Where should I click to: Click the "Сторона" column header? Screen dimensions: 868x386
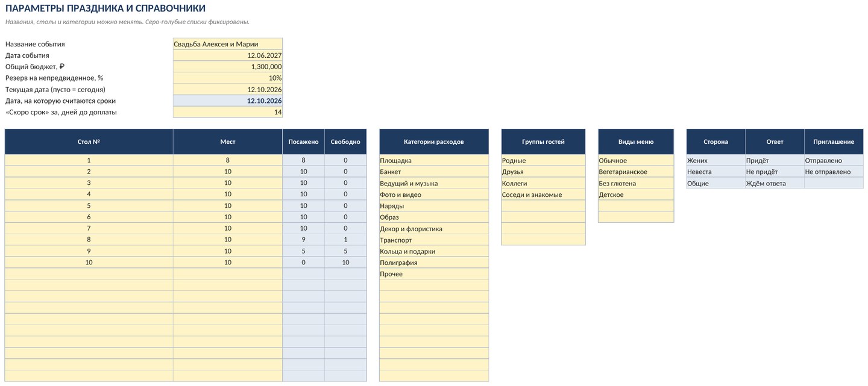point(715,142)
